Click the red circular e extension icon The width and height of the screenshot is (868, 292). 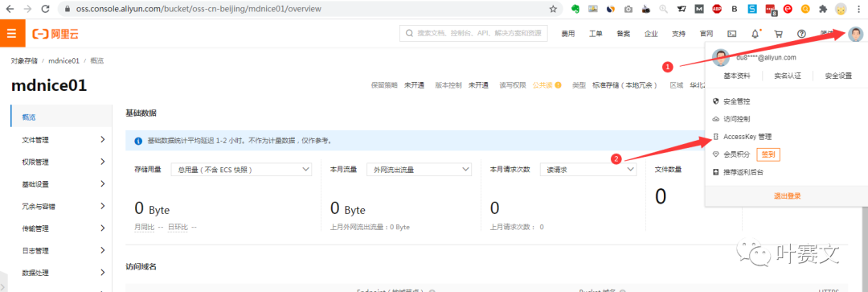[788, 9]
